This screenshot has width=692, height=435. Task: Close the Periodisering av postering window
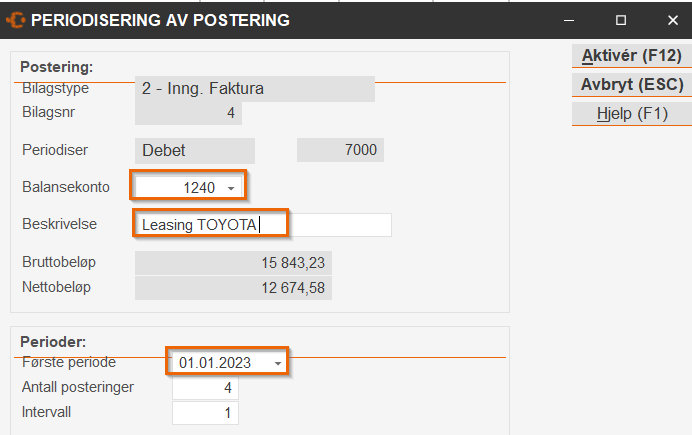(x=671, y=20)
